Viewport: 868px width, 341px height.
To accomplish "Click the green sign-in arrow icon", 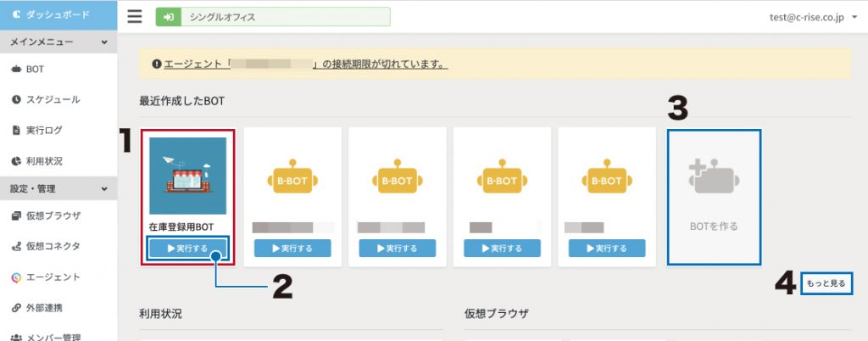I will coord(169,17).
